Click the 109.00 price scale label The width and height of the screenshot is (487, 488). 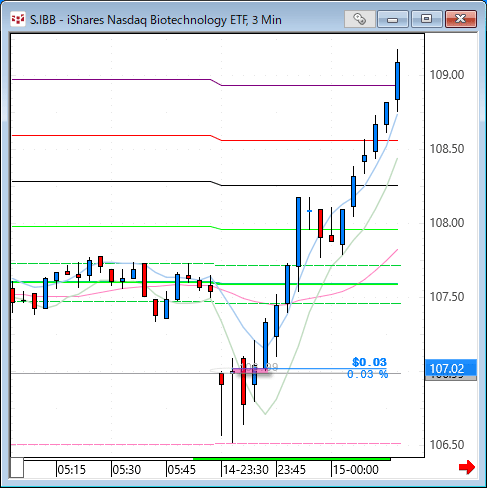pyautogui.click(x=447, y=75)
